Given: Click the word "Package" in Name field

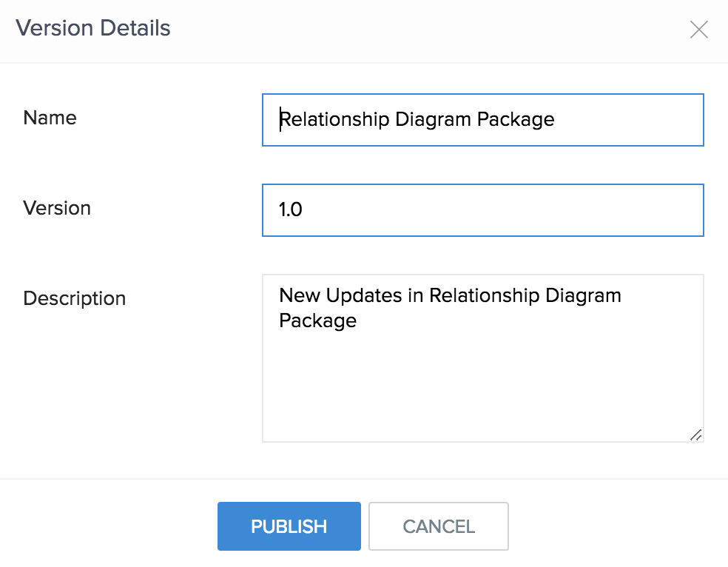Looking at the screenshot, I should click(516, 119).
